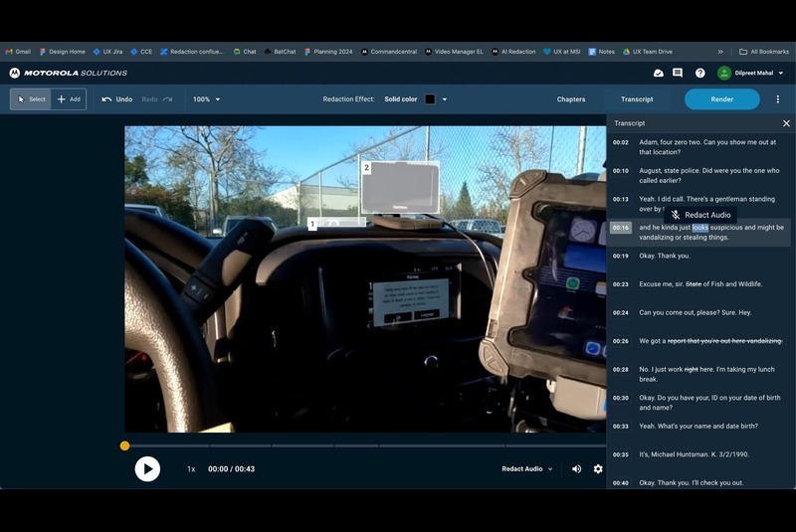Click transcript line 'Can you come out, please?'

695,313
